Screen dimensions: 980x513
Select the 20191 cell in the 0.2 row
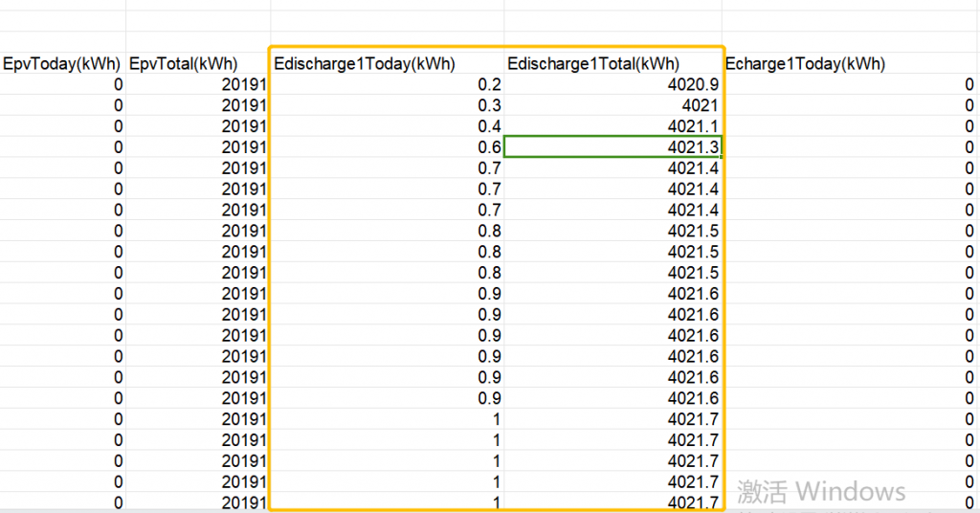click(198, 84)
